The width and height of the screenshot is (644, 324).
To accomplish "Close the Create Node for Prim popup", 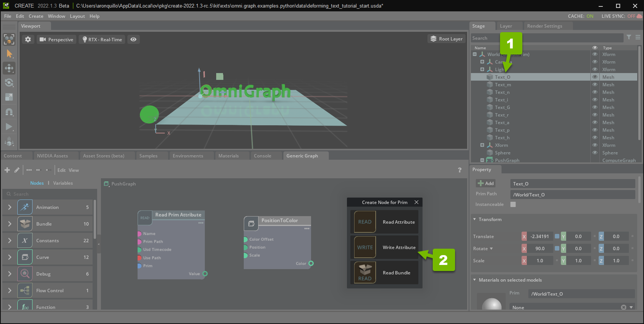I will click(416, 202).
